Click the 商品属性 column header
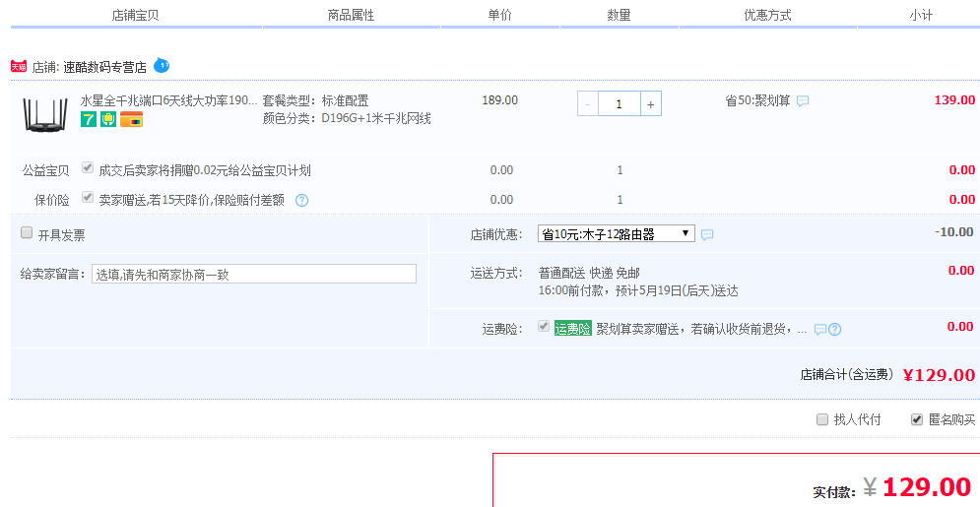The width and height of the screenshot is (980, 507). 352,15
